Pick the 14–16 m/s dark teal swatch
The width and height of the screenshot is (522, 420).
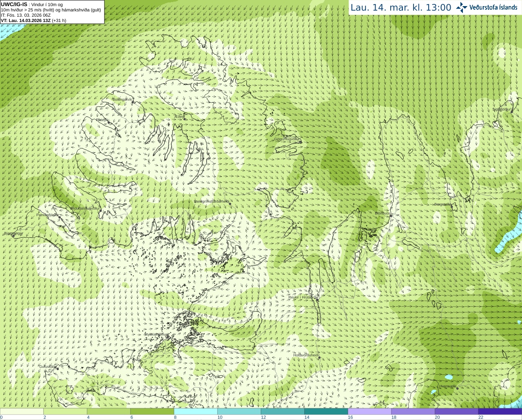326,411
